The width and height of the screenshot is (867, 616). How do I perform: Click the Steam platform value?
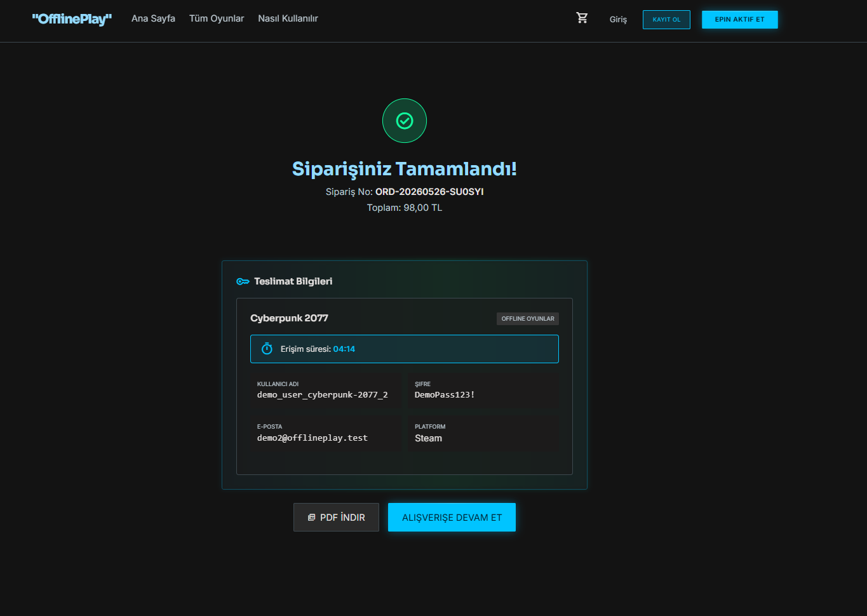click(428, 438)
